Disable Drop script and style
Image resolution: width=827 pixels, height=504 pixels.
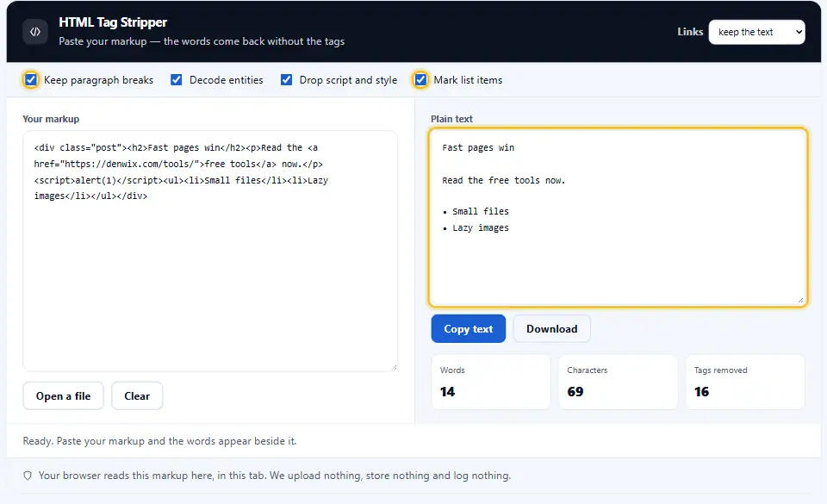click(x=286, y=79)
